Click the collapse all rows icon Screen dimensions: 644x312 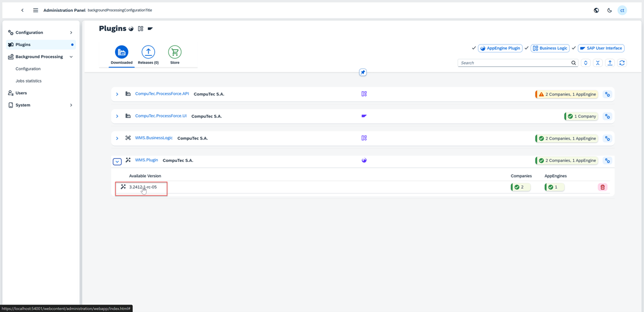click(597, 63)
